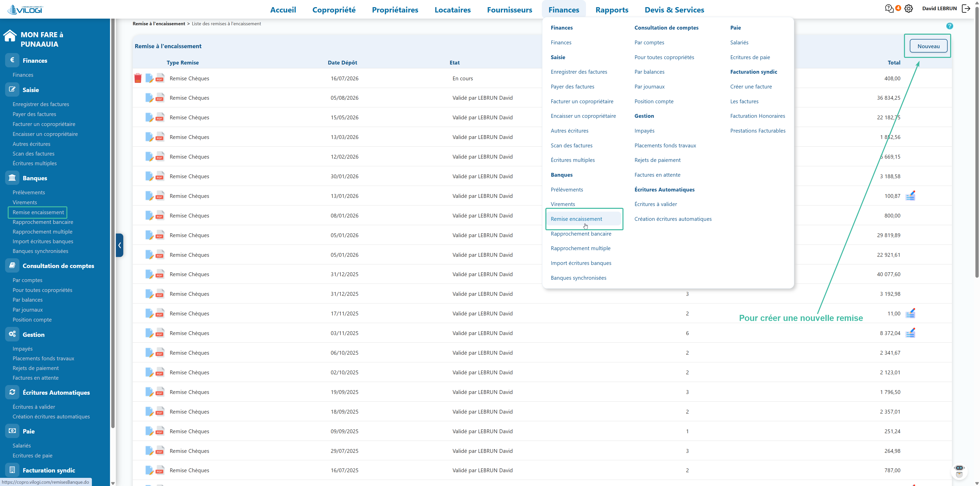Click the breadcrumb Remise à l'encaissement
The height and width of the screenshot is (486, 980).
point(159,23)
